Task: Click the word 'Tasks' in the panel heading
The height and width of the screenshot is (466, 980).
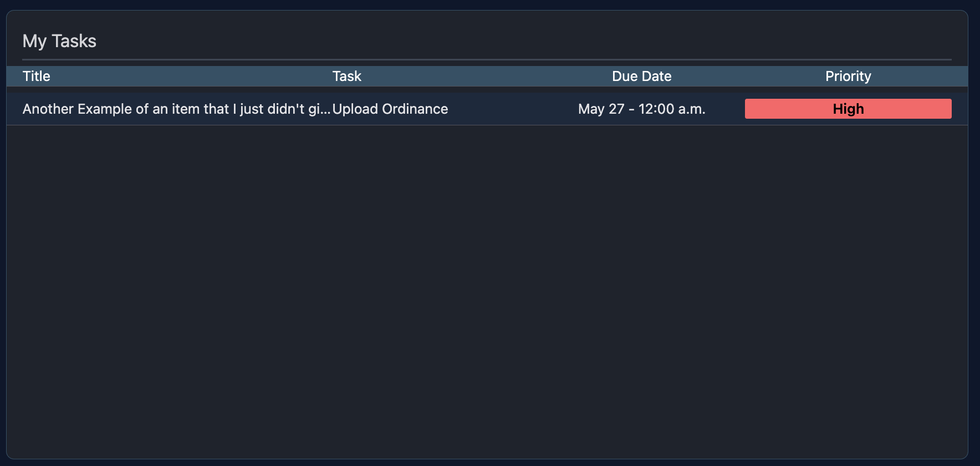Action: coord(74,41)
